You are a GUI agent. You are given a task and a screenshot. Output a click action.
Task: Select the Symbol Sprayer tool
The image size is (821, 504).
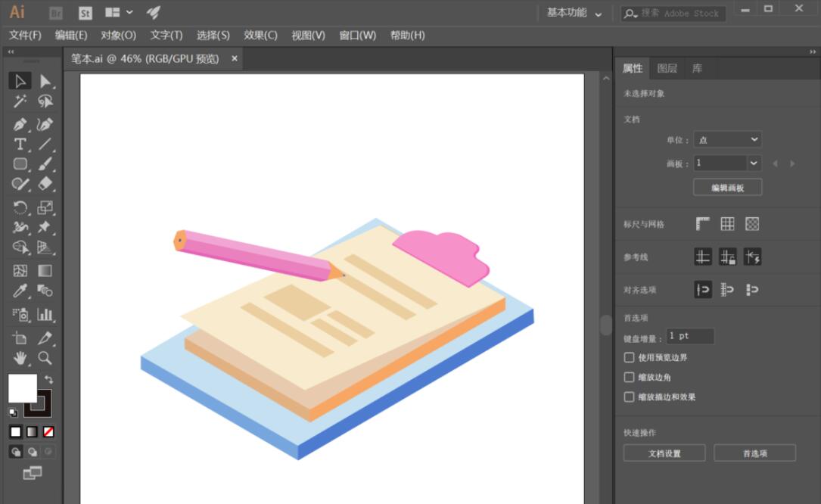[20, 314]
